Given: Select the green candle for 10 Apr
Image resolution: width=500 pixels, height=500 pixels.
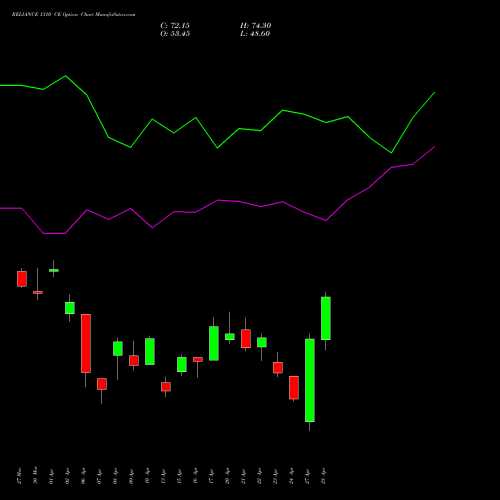Looking at the screenshot, I should pyautogui.click(x=150, y=352).
